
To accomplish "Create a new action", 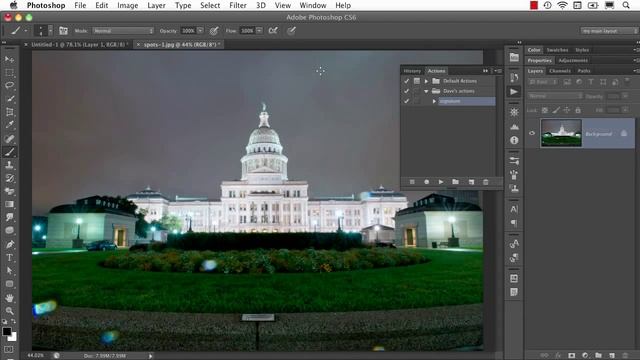I will (471, 182).
